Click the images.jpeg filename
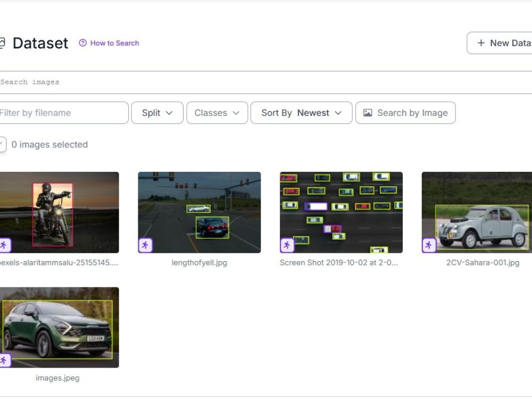The image size is (532, 399). 57,378
